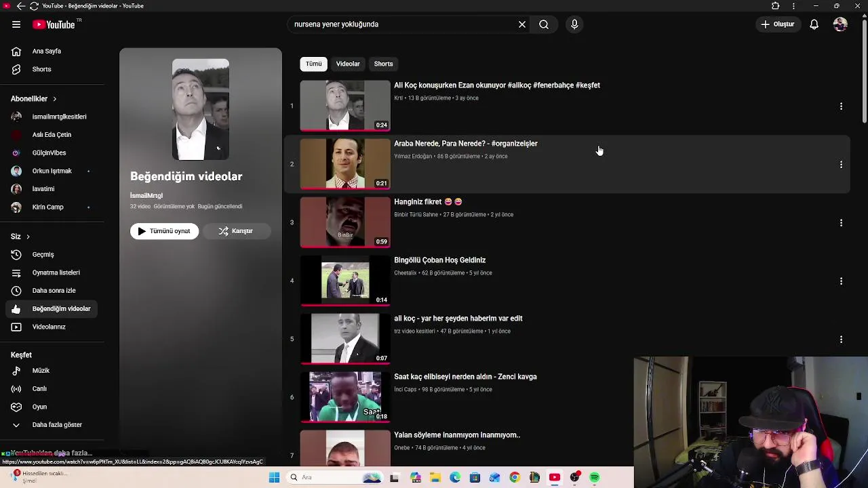Viewport: 868px width, 488px height.
Task: Expand the Abonelikler section
Action: coord(34,98)
